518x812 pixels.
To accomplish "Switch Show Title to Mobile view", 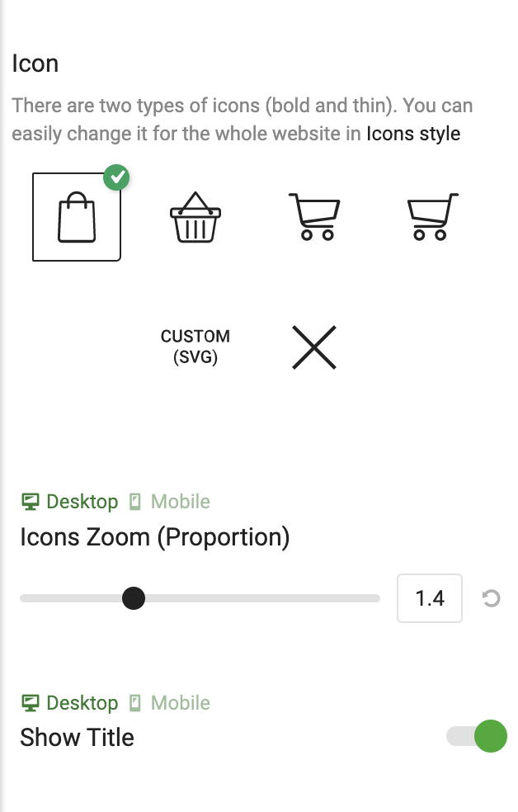I will click(170, 703).
